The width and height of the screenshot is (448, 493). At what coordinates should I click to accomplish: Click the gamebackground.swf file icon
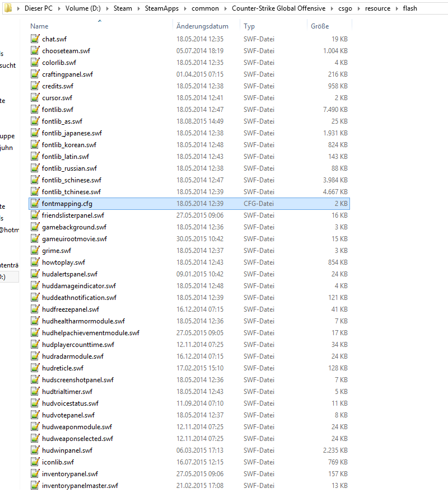pos(35,227)
